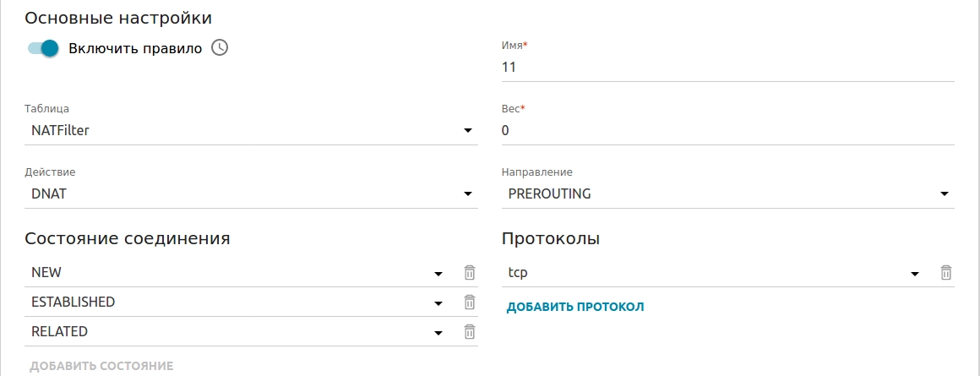The width and height of the screenshot is (980, 376).
Task: Toggle the 'Включить правило' switch
Action: click(x=43, y=48)
